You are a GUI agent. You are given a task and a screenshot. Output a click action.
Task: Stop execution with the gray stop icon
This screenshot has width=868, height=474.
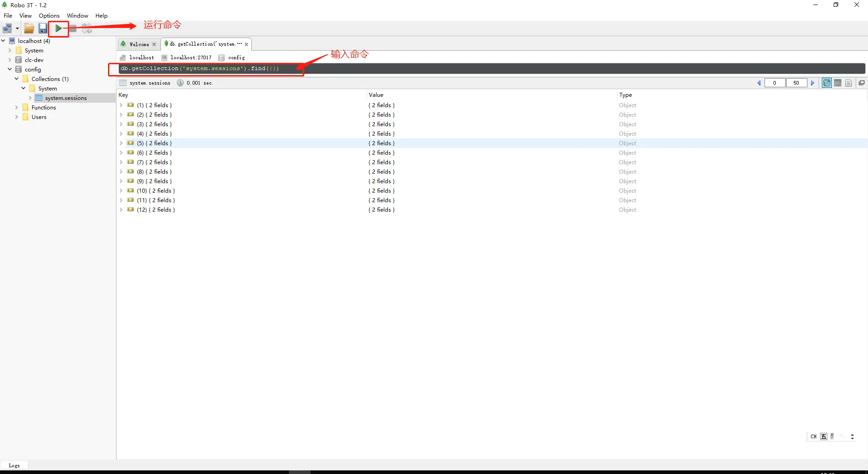pyautogui.click(x=73, y=28)
